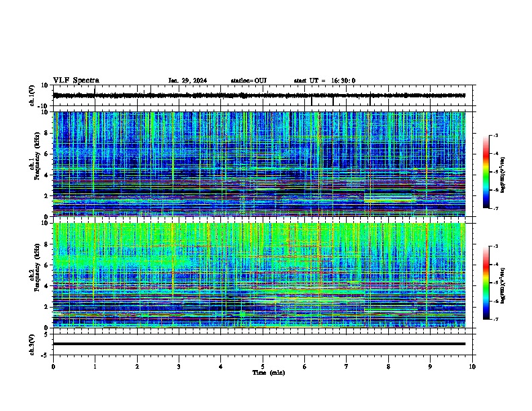Click the green spot near 4.5 min in ch.2 spectrogram
This screenshot has height=411, width=532.
point(242,314)
